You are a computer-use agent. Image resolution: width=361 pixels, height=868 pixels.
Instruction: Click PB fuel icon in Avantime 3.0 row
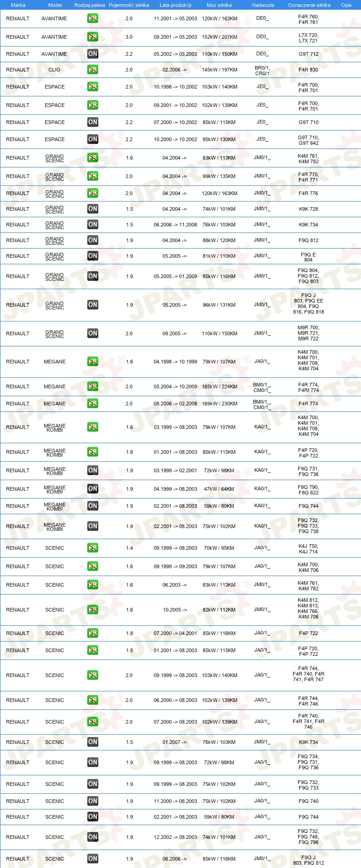(x=93, y=37)
